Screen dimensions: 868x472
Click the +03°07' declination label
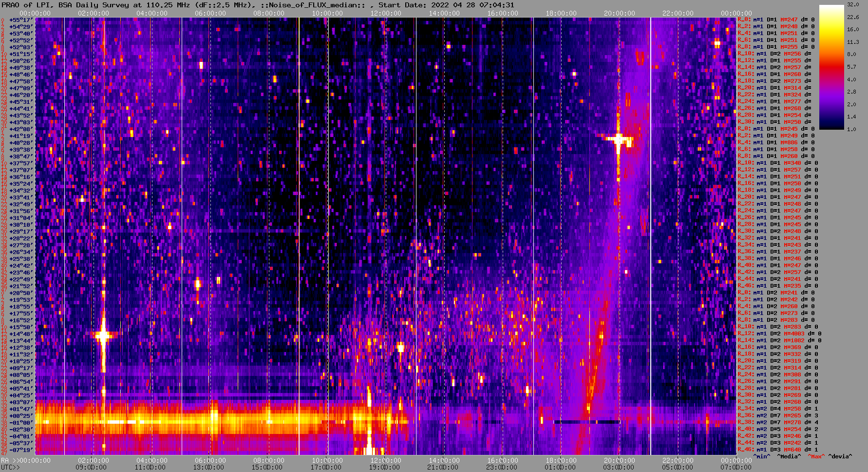[x=21, y=402]
